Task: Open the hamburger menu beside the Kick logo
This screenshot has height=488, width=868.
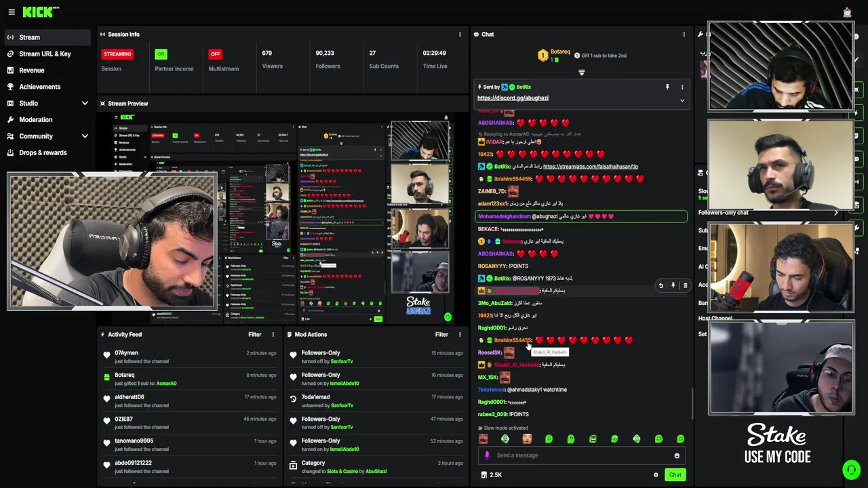Action: 12,12
